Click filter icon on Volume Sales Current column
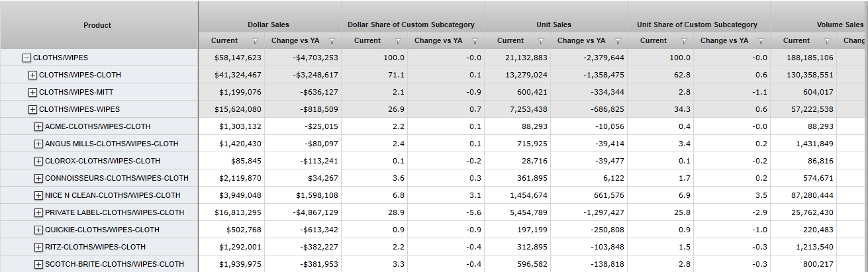868x272 pixels. [827, 41]
